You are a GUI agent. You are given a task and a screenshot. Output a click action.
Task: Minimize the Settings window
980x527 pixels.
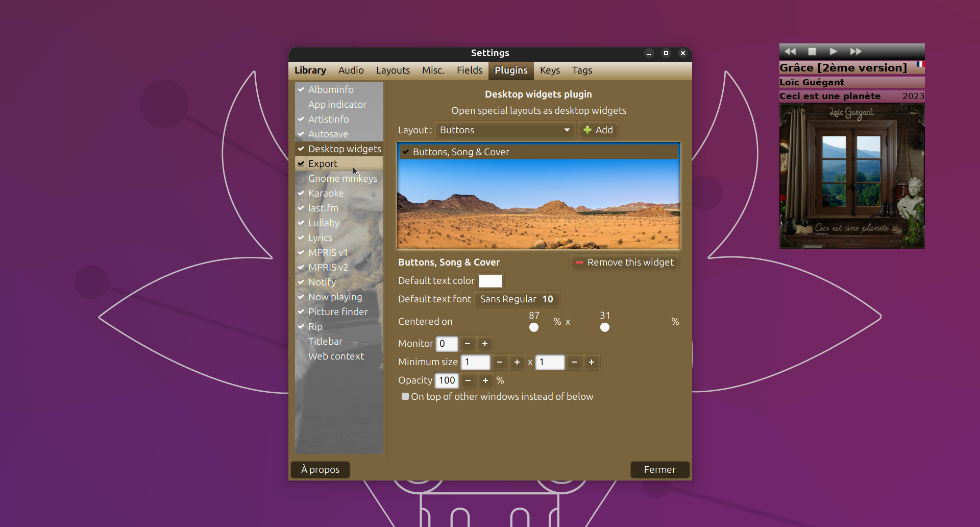tap(649, 53)
